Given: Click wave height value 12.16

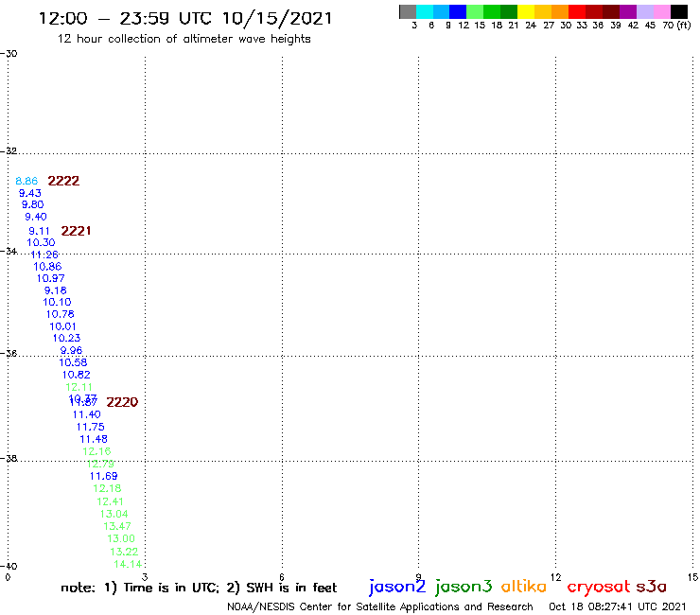Looking at the screenshot, I should (96, 451).
